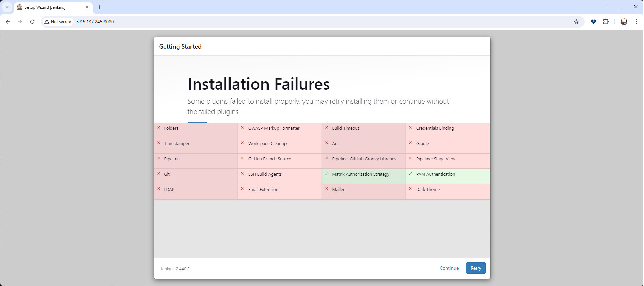Click the Timestamper failure X icon
The width and height of the screenshot is (644, 286).
pos(159,143)
